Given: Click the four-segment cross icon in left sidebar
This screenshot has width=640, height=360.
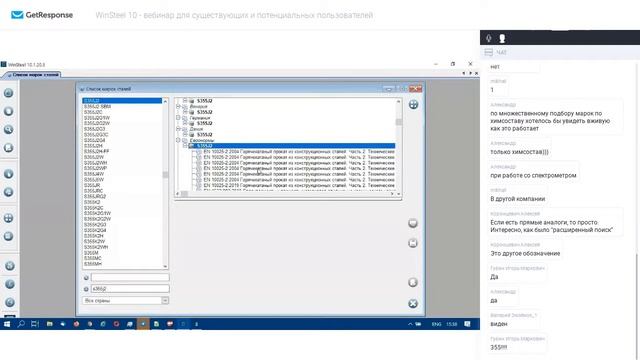Looking at the screenshot, I should [9, 218].
